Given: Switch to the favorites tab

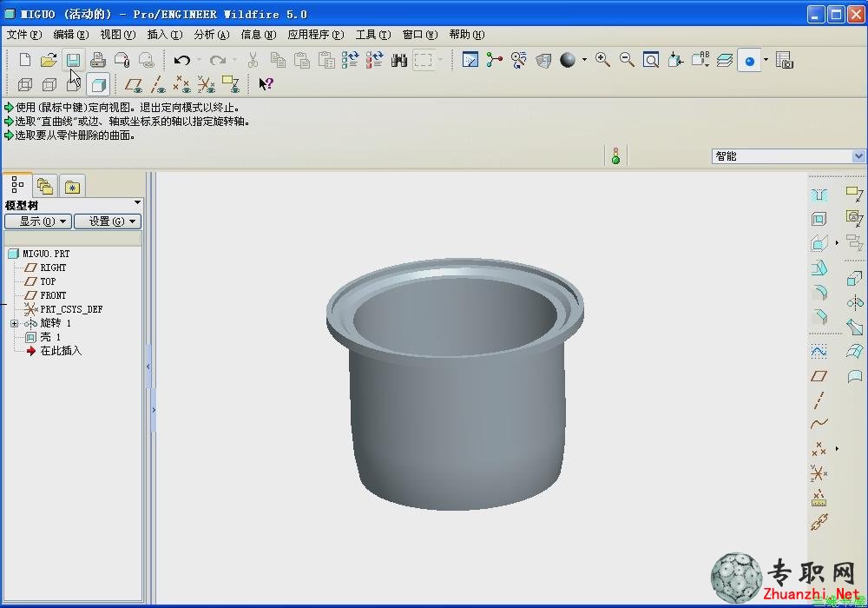Looking at the screenshot, I should (72, 187).
